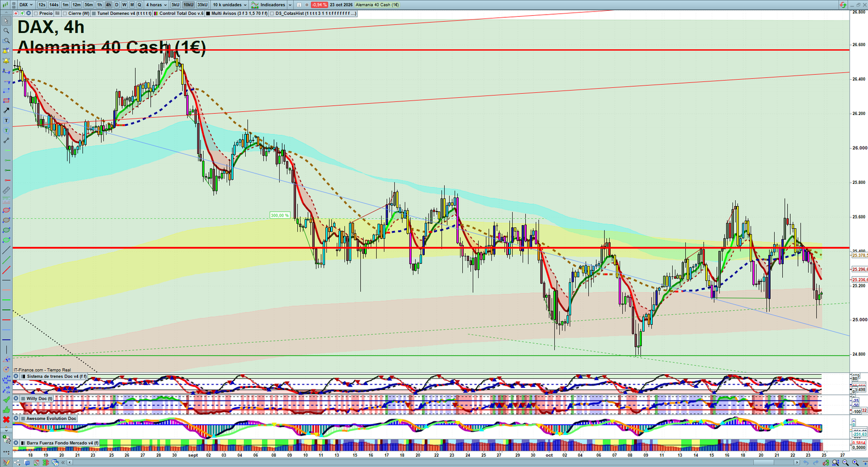This screenshot has height=467, width=868.
Task: Open the chat bubble icon in bottom bar
Action: coord(27,463)
